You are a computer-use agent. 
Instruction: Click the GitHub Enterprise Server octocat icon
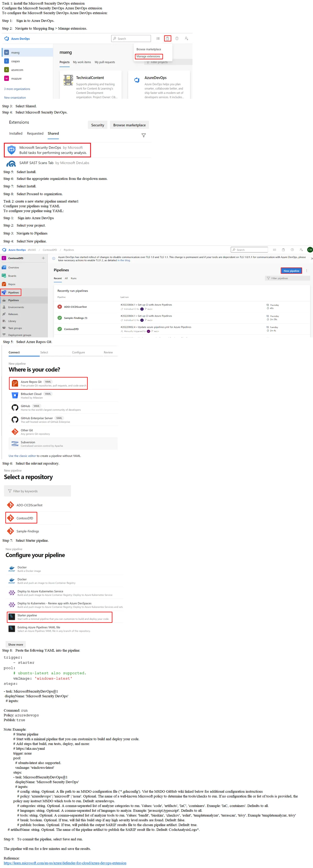[15, 419]
